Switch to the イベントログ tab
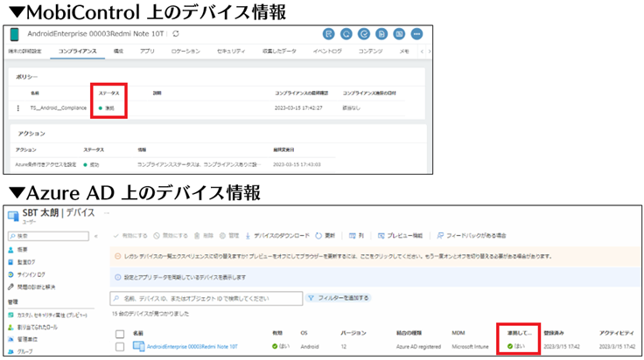The width and height of the screenshot is (644, 360). click(x=327, y=52)
